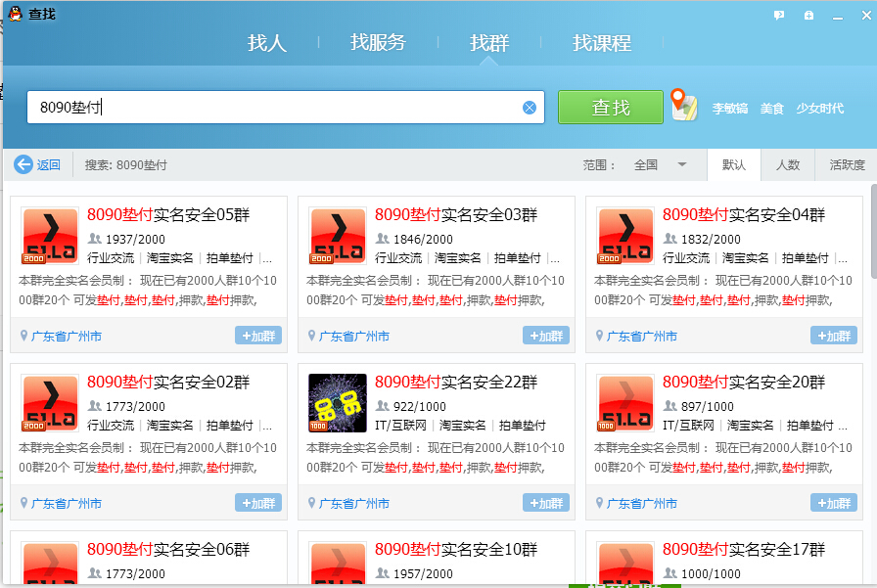
Task: Click member count 897/1000
Action: 708,406
